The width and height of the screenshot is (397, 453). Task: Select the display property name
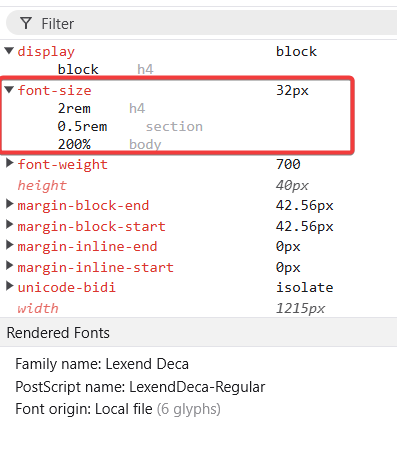pyautogui.click(x=46, y=51)
